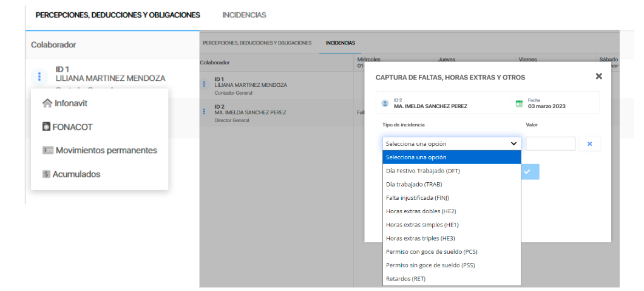This screenshot has height=291, width=644.
Task: Click the blue X clear button beside Valor
Action: pos(589,144)
